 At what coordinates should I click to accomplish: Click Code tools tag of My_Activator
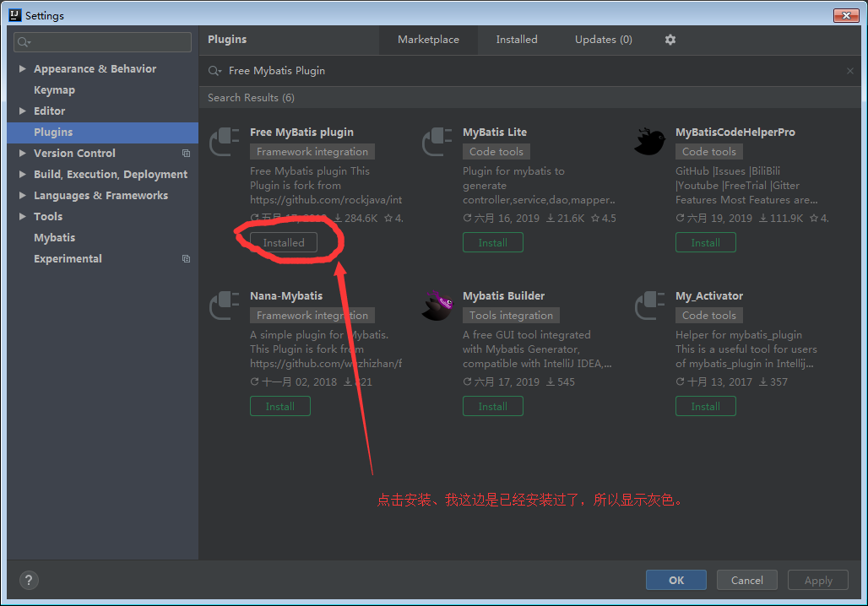[709, 316]
